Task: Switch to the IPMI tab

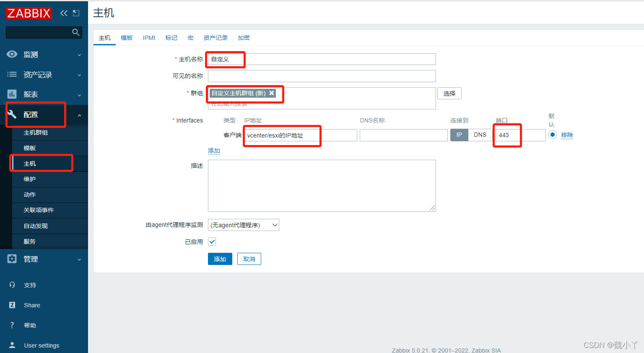Action: [x=149, y=38]
